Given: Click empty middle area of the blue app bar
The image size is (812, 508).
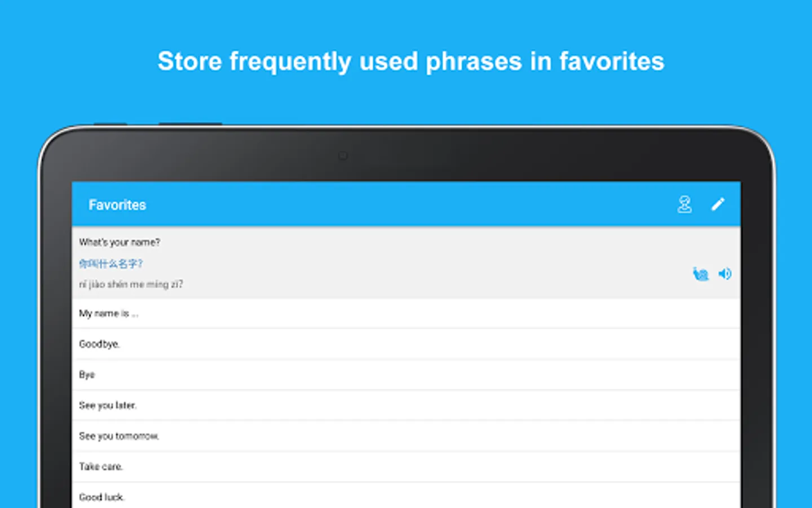Looking at the screenshot, I should coord(406,204).
